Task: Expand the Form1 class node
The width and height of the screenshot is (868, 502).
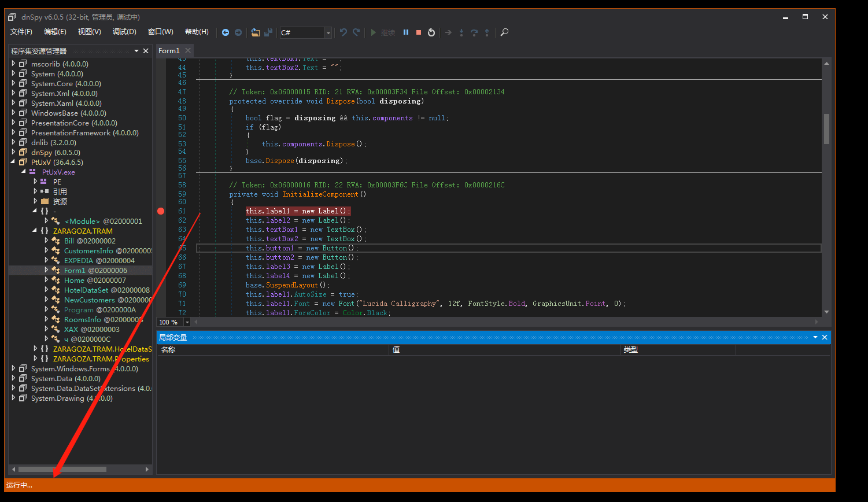Action: [46, 270]
